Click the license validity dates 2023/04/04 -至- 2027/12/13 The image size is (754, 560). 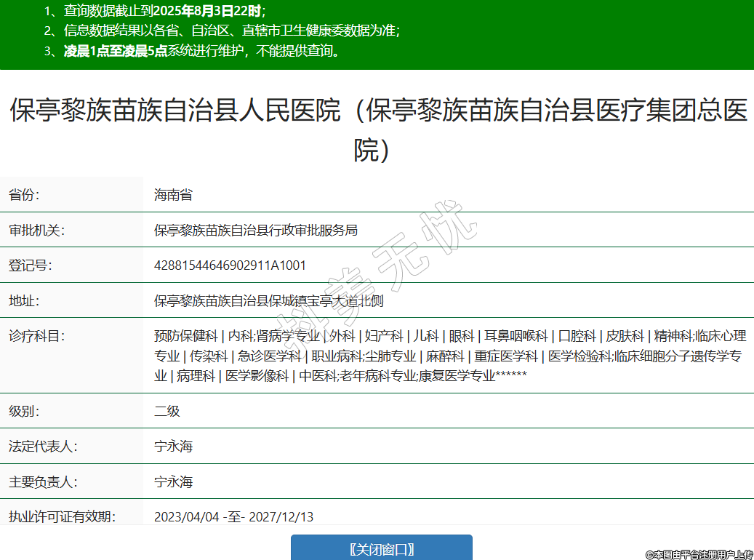point(233,517)
